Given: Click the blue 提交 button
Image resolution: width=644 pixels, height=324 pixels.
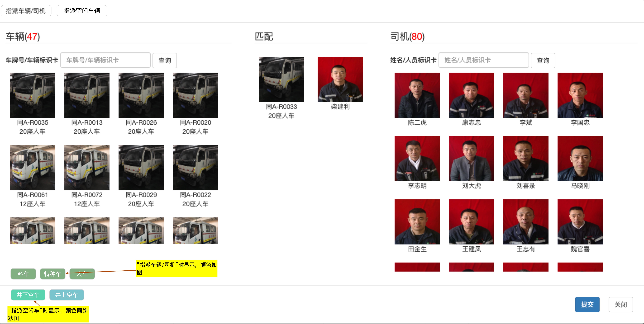Looking at the screenshot, I should [587, 304].
